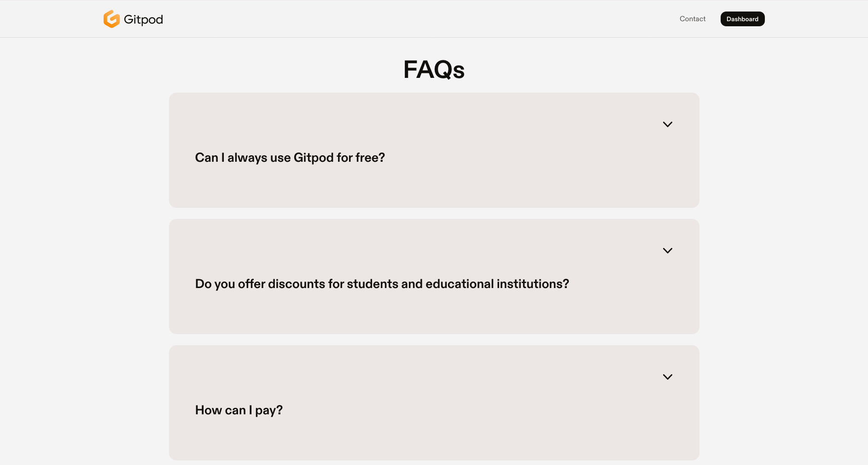Click the page margin right of the FAQ cards
This screenshot has width=868, height=465.
tap(783, 253)
